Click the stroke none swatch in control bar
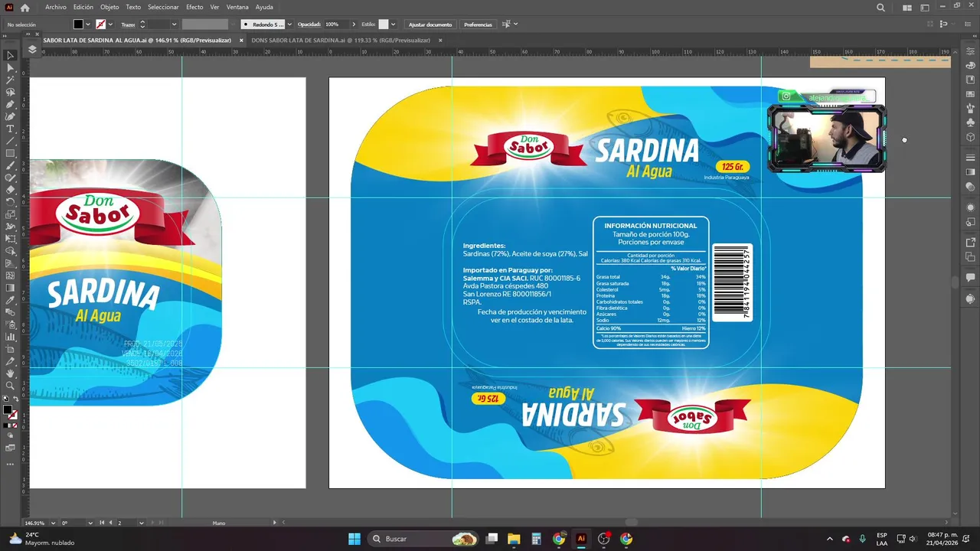The image size is (980, 551). [100, 24]
